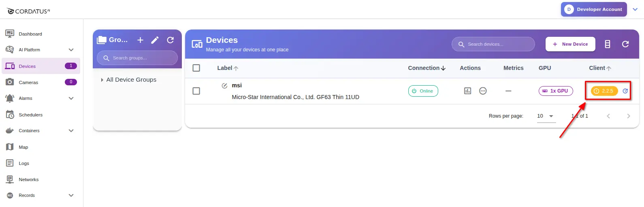Click the Devices count badge
644x207 pixels.
[71, 66]
